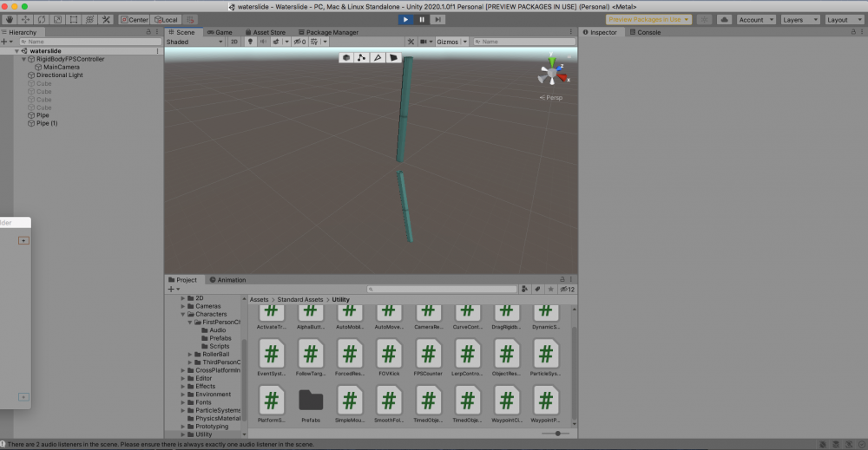The height and width of the screenshot is (450, 868).
Task: Filter project search by label icon
Action: pyautogui.click(x=537, y=289)
